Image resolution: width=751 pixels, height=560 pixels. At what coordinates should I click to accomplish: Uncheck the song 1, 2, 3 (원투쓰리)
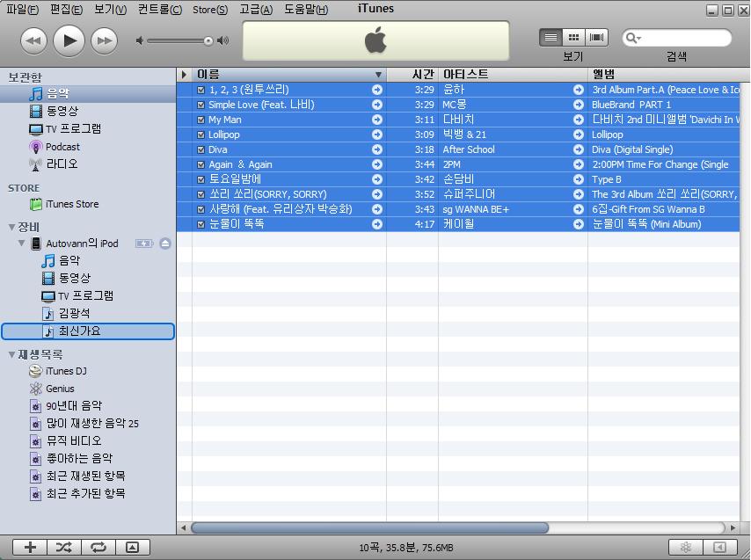coord(201,90)
